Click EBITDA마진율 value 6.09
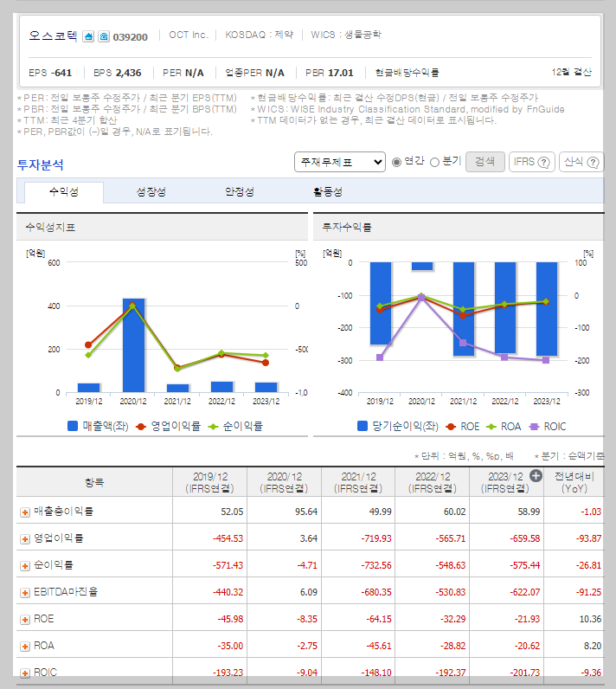 click(x=309, y=592)
